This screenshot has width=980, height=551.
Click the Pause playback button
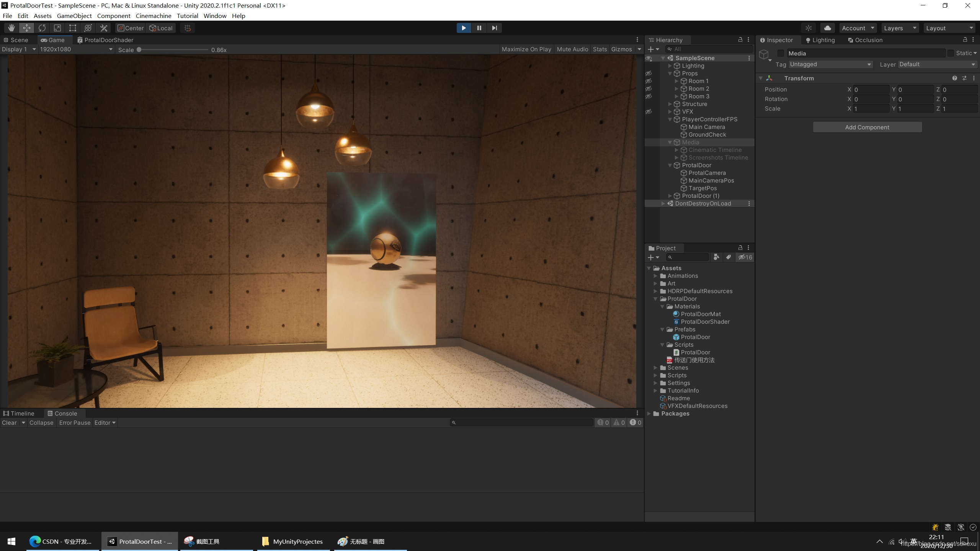(x=479, y=28)
